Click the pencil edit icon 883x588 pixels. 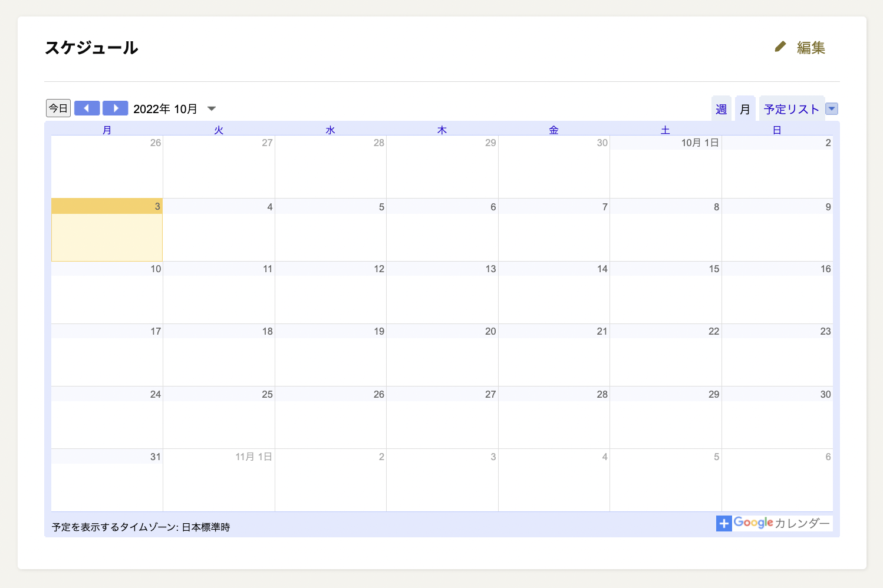pos(780,47)
